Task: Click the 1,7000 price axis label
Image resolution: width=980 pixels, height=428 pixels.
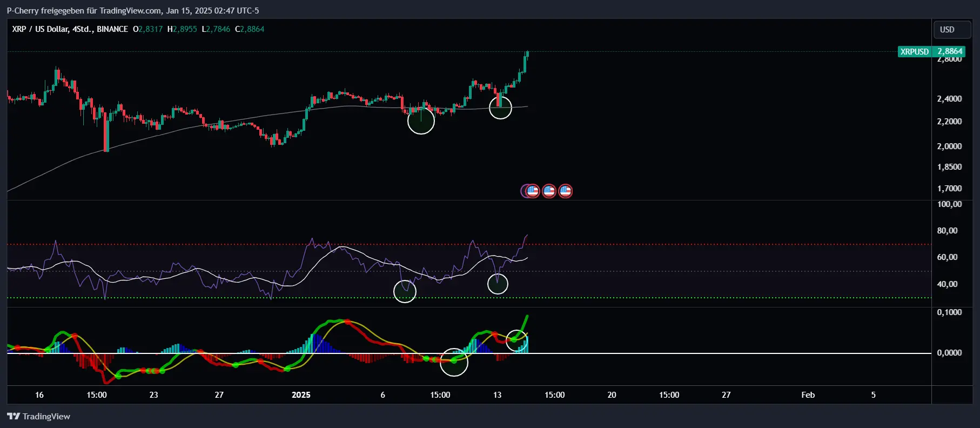Action: click(949, 188)
